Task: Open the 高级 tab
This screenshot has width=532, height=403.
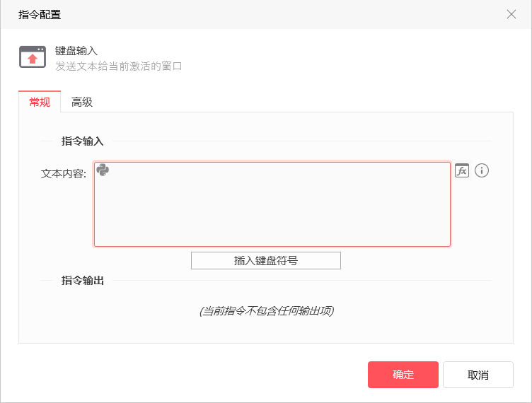Action: (x=82, y=102)
